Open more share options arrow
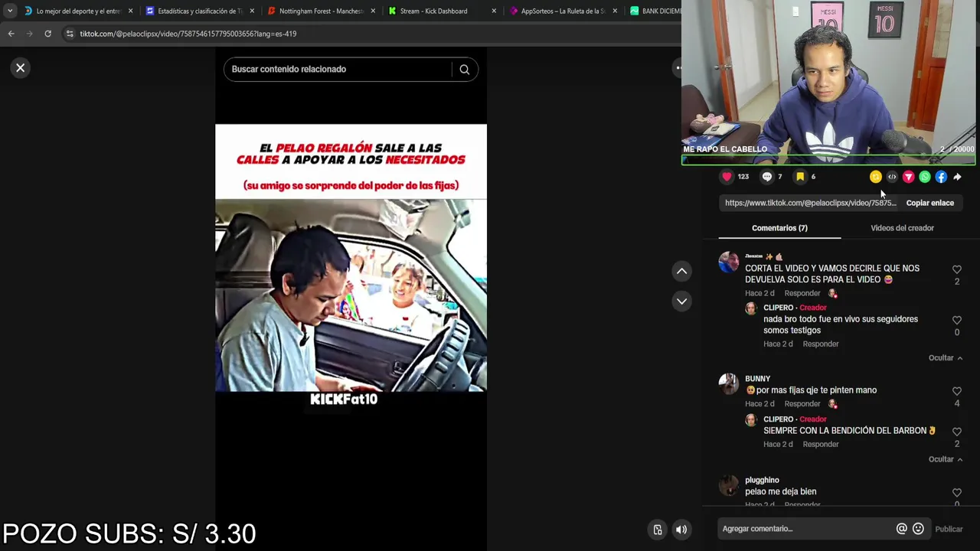This screenshot has width=980, height=551. (957, 177)
